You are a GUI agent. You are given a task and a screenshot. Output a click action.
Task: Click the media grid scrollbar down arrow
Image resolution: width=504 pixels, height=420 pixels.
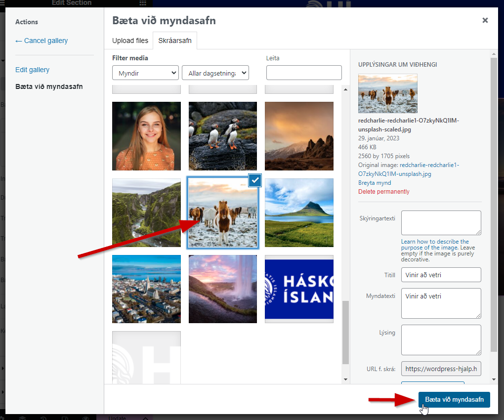pyautogui.click(x=345, y=379)
